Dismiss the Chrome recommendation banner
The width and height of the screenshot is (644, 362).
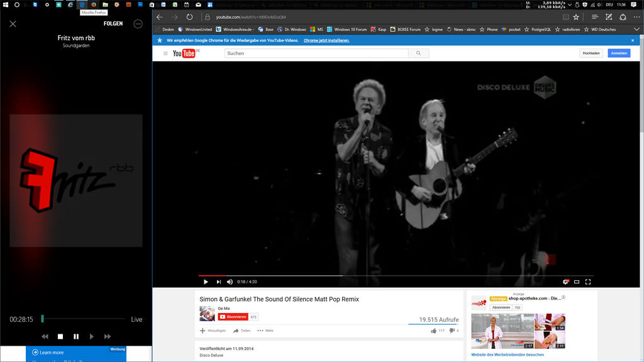click(633, 41)
